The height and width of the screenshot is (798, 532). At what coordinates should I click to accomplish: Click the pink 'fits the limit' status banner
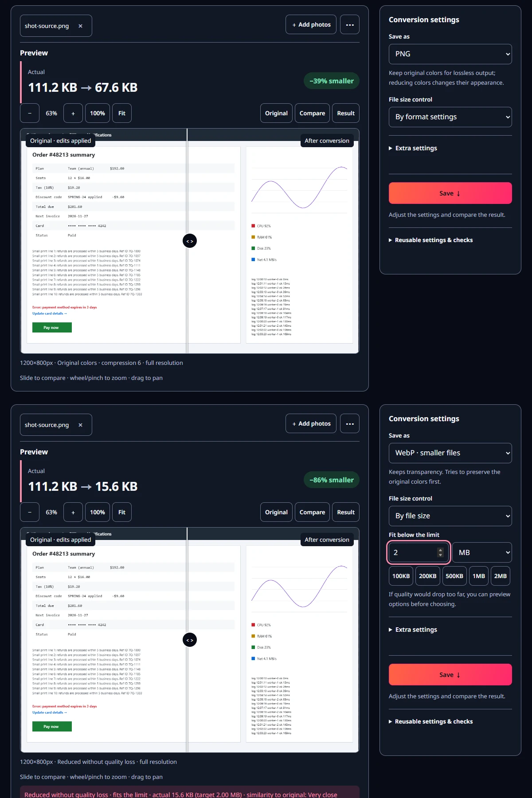190,792
